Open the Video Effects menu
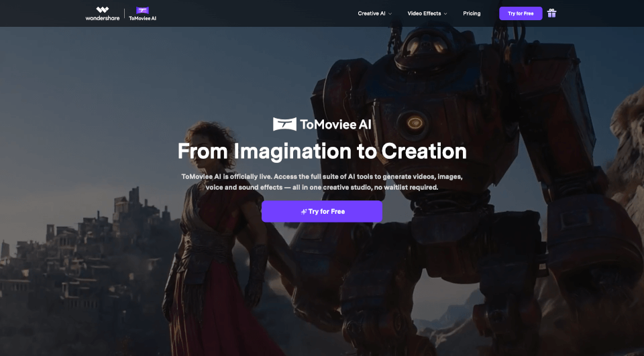 point(424,13)
